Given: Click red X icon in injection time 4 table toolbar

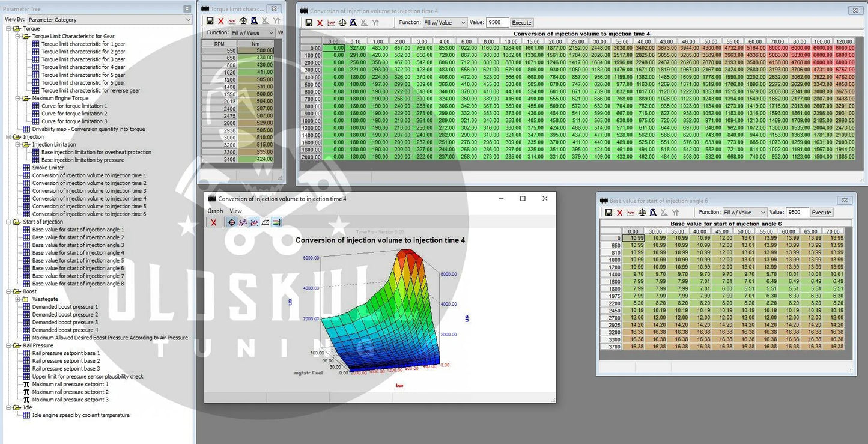Looking at the screenshot, I should tap(320, 23).
